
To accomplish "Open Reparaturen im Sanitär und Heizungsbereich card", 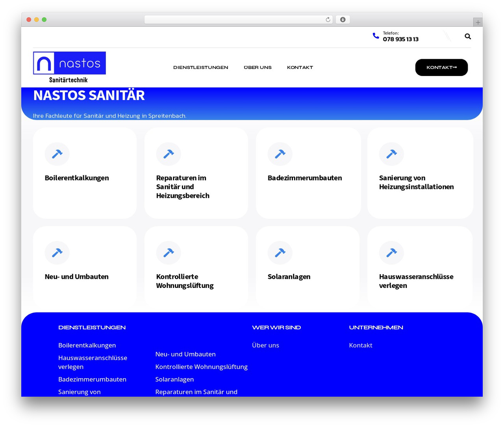I will [183, 187].
